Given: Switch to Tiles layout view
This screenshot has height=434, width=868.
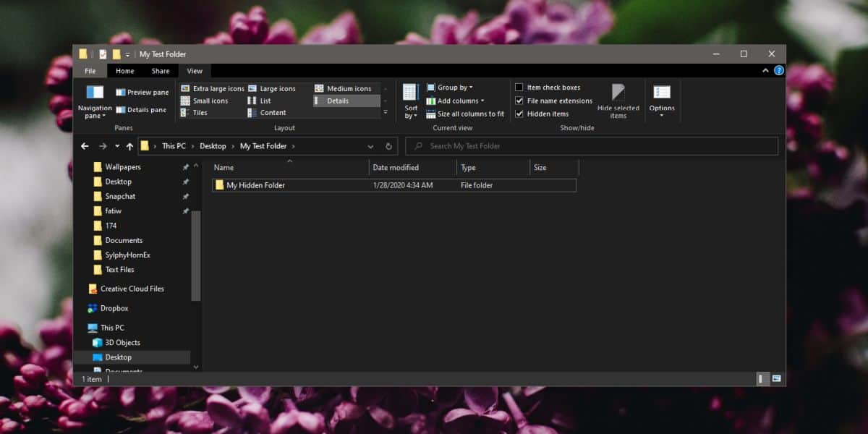Looking at the screenshot, I should click(194, 113).
